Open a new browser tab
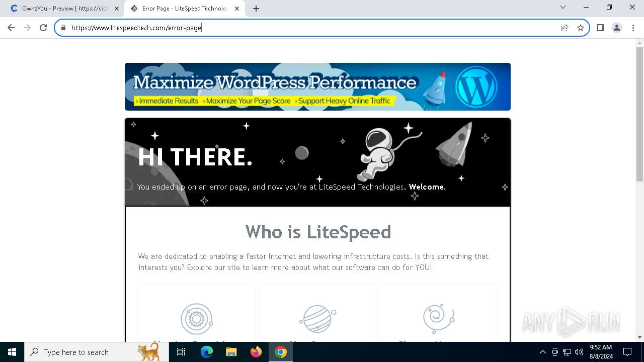644x362 pixels. point(256,9)
